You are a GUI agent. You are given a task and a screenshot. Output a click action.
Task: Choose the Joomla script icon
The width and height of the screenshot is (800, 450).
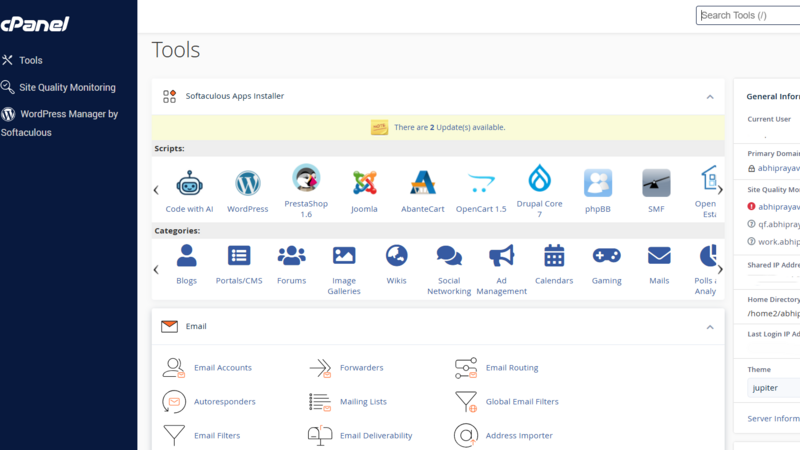coord(364,183)
